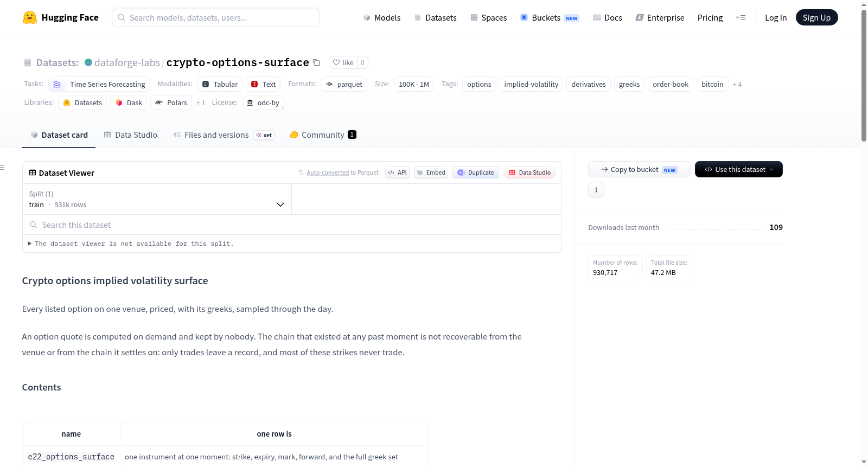
Task: Open the API button in Dataset Viewer
Action: pyautogui.click(x=397, y=172)
